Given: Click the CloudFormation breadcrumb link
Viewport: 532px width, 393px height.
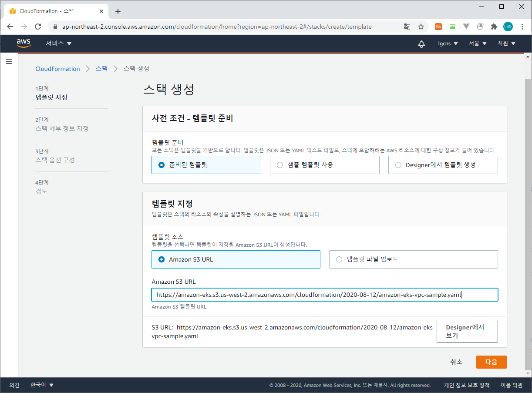Looking at the screenshot, I should [57, 69].
